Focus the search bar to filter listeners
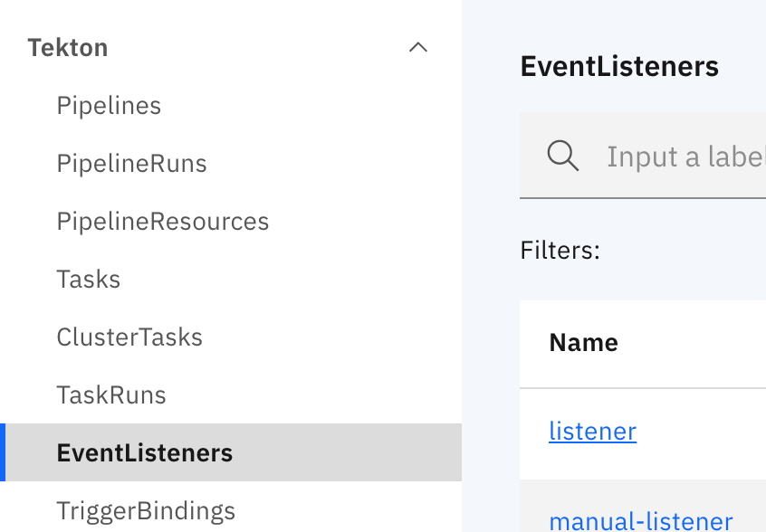Screen dimensions: 766x532 point(684,156)
